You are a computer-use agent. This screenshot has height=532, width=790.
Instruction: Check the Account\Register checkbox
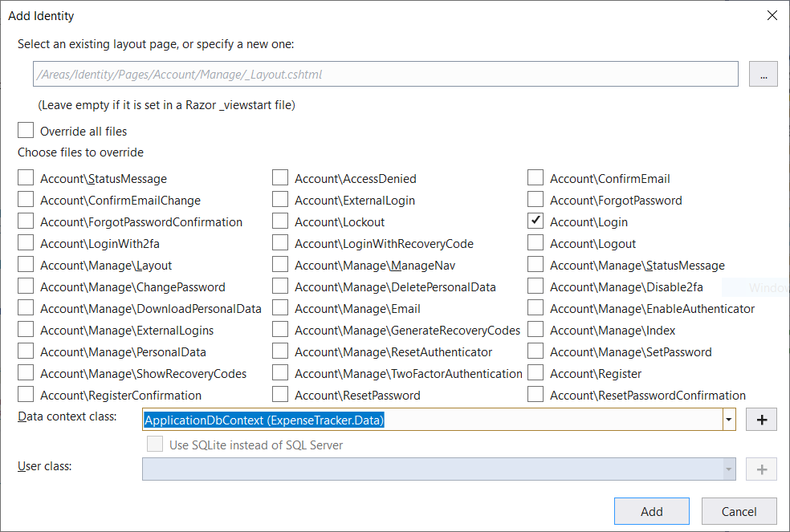tap(535, 373)
